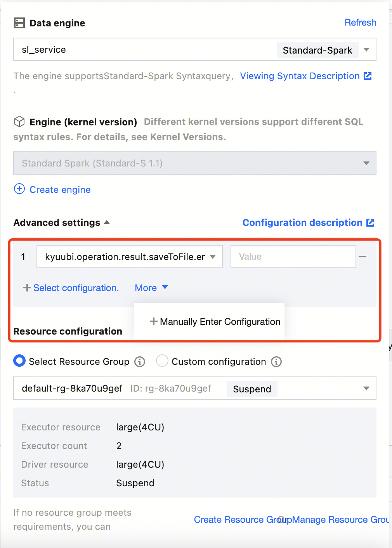Open the Viewing Syntax Description link
The height and width of the screenshot is (548, 392).
click(x=300, y=76)
